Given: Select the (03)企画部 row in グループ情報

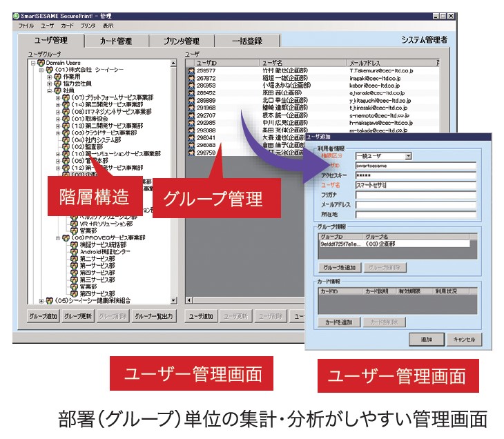Looking at the screenshot, I should tap(394, 244).
